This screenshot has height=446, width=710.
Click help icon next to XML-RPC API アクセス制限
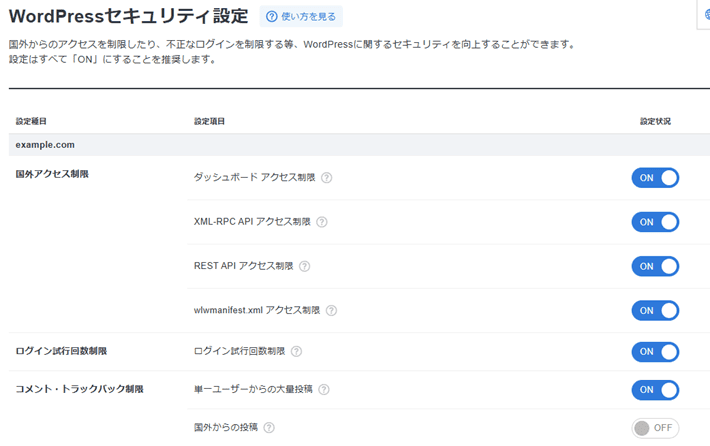[x=321, y=222]
